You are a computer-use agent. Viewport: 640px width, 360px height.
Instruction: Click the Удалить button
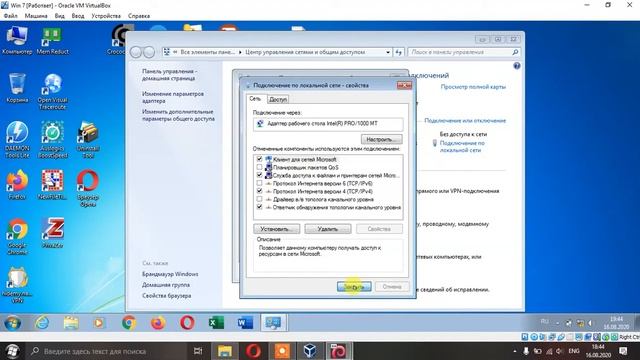[328, 229]
